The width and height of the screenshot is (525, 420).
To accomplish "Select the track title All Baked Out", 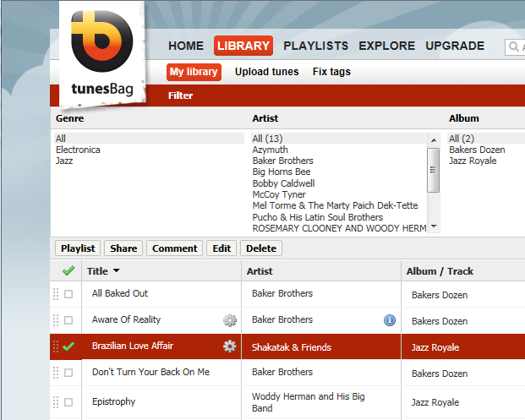I will (x=120, y=293).
